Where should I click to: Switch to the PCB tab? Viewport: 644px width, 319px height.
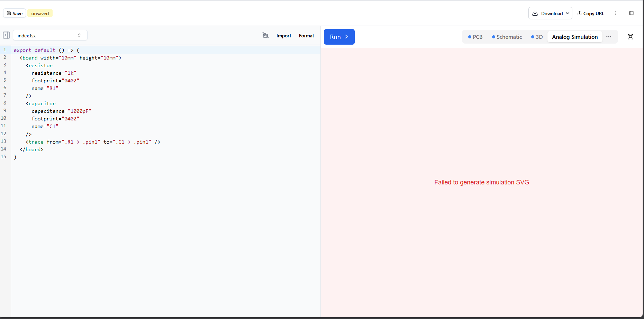click(x=475, y=37)
